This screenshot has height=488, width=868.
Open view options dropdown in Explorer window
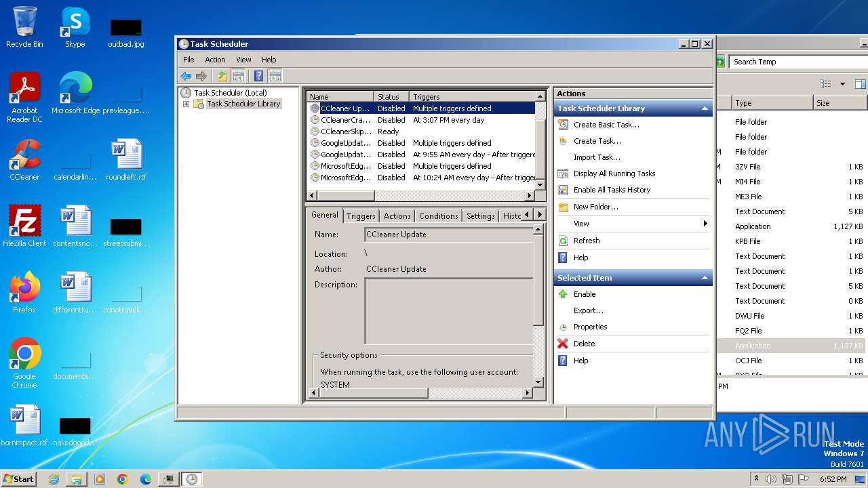pyautogui.click(x=842, y=84)
